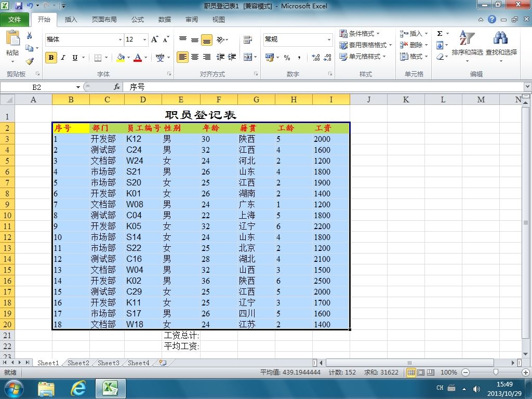
Task: Open Excel Help question mark
Action: (491, 19)
